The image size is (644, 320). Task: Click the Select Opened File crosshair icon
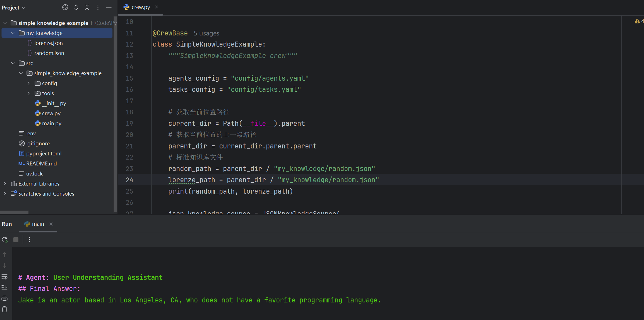pos(65,8)
